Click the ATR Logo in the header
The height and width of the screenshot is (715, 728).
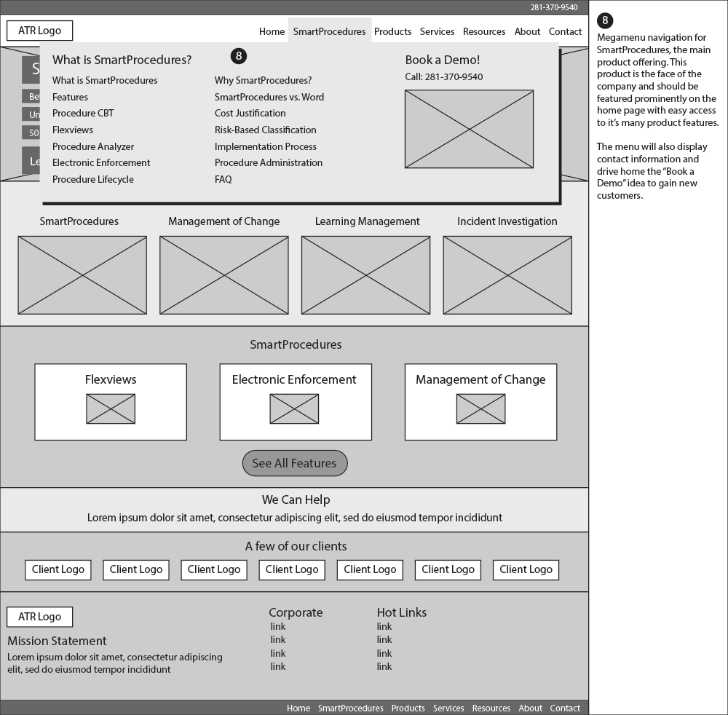pyautogui.click(x=39, y=30)
